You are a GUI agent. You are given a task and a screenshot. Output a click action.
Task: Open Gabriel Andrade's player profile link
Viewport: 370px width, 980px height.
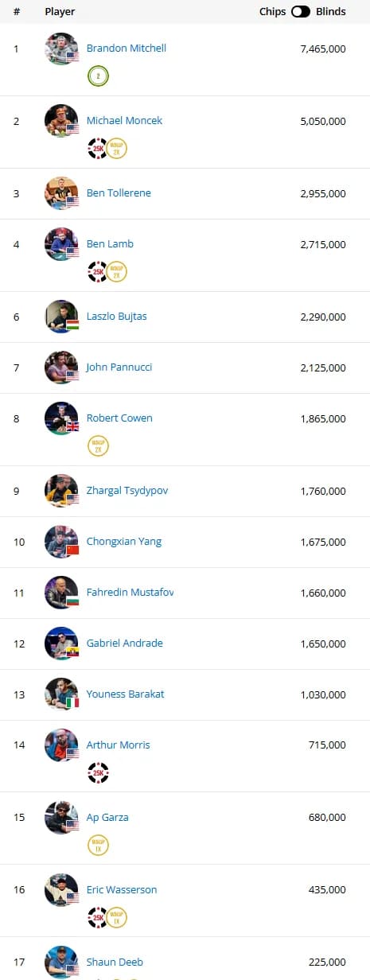(x=125, y=644)
